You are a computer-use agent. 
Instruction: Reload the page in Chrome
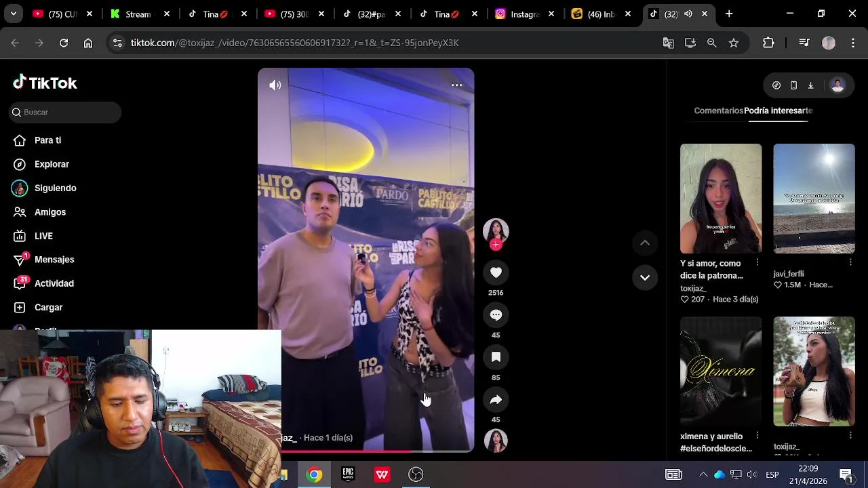click(64, 43)
